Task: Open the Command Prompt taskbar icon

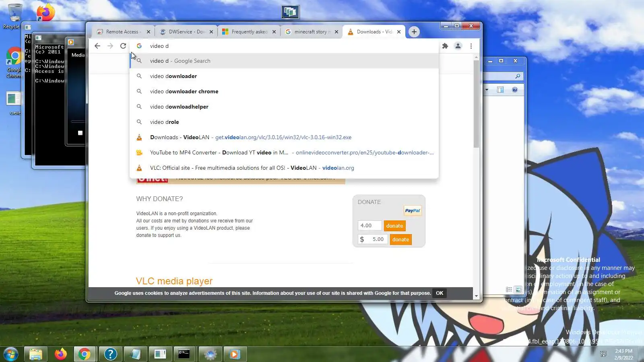Action: pos(184,354)
